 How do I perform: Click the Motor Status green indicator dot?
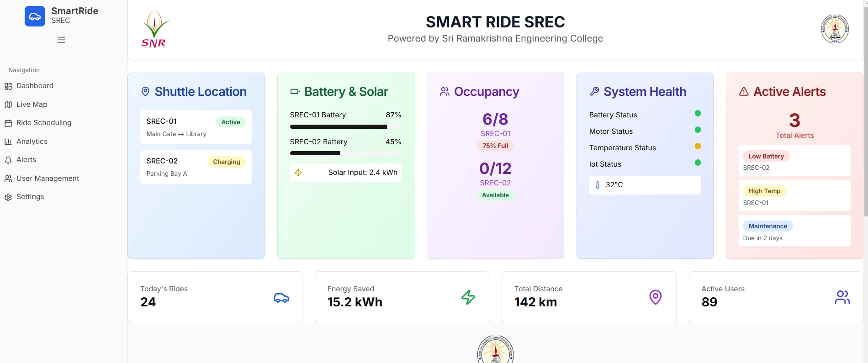(x=698, y=130)
